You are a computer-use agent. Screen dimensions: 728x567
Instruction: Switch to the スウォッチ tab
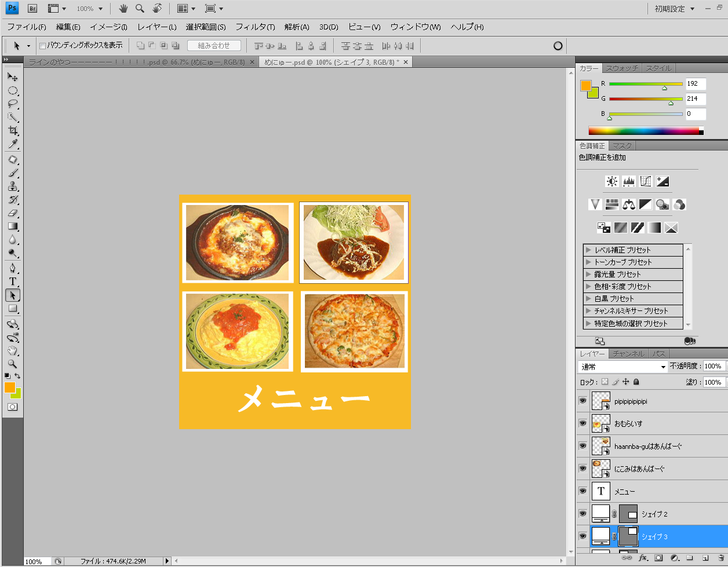[622, 68]
